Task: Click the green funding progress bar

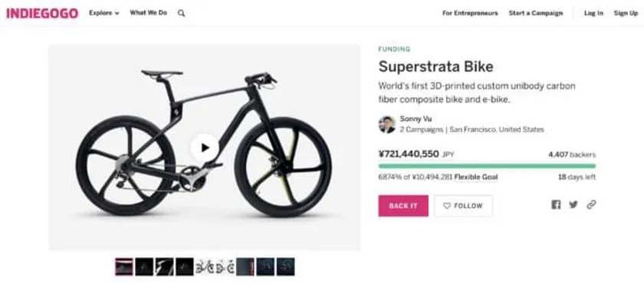Action: 487,166
